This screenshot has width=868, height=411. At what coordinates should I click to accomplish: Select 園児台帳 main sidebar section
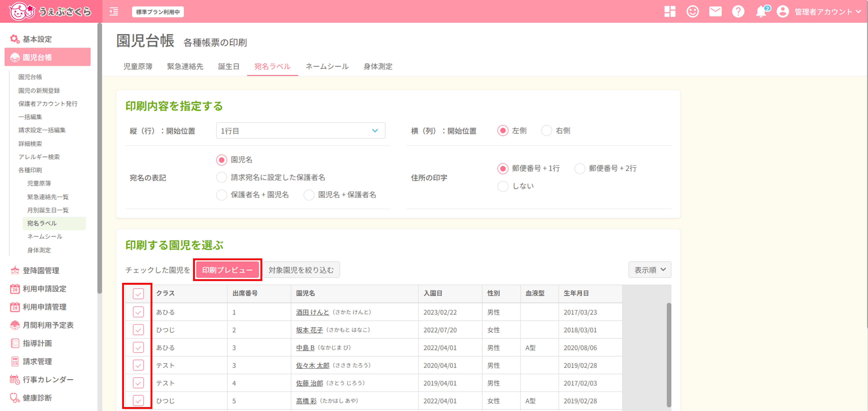[x=48, y=57]
